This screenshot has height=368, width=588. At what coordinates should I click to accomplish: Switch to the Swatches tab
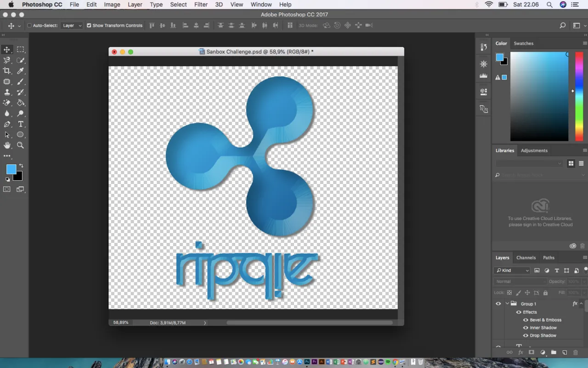pyautogui.click(x=524, y=43)
